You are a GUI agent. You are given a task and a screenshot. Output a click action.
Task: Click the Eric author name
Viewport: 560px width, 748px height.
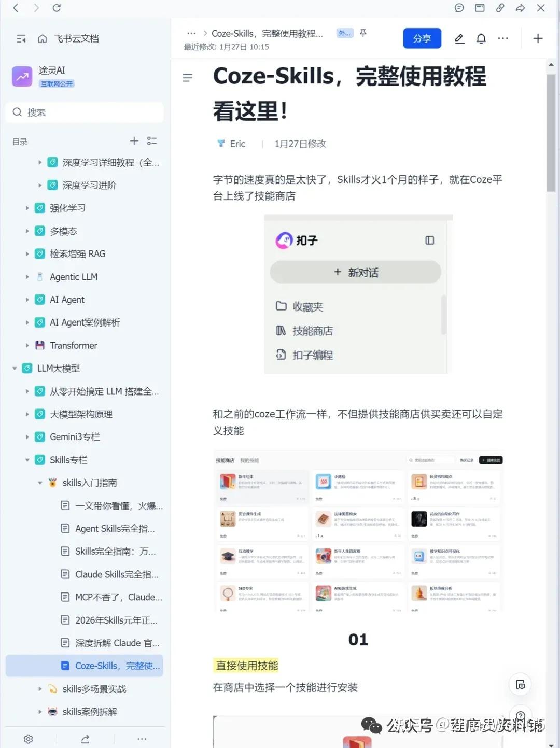(x=237, y=144)
